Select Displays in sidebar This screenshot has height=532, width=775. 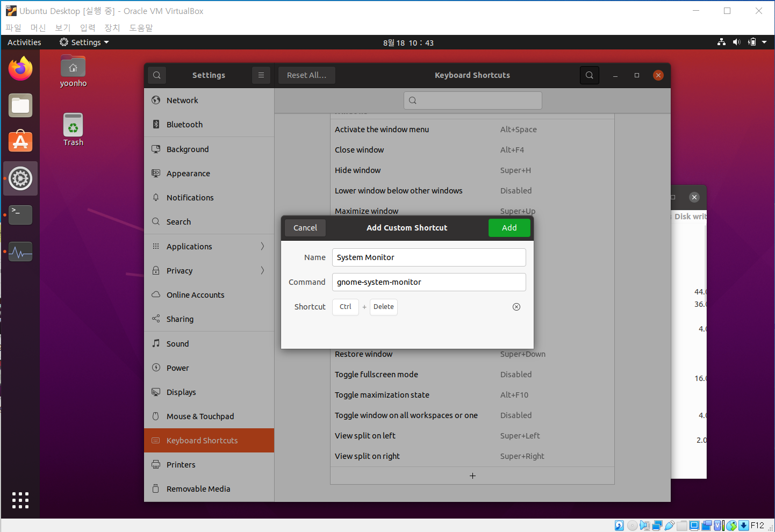point(209,392)
